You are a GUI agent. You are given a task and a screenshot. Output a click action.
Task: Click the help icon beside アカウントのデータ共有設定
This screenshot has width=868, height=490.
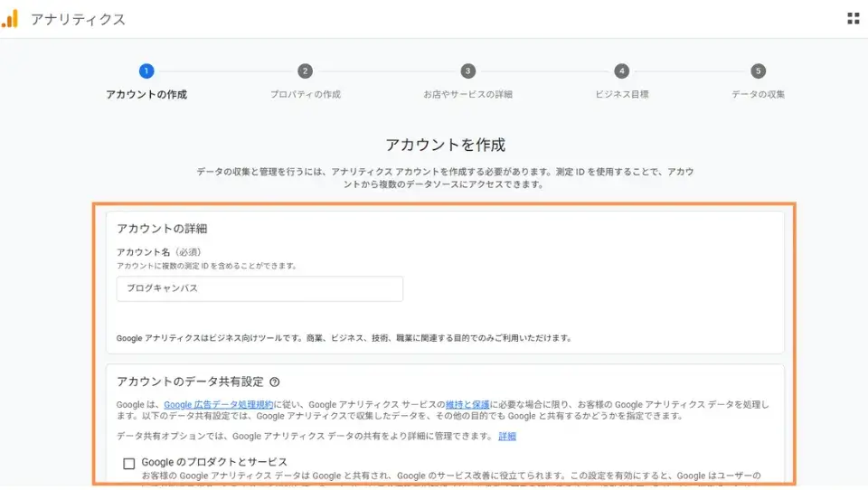(275, 382)
